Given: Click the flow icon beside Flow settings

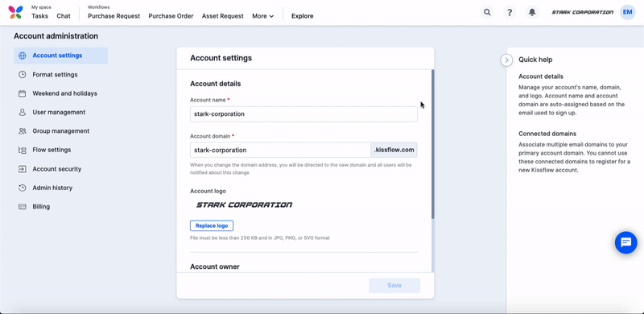Looking at the screenshot, I should [x=23, y=150].
